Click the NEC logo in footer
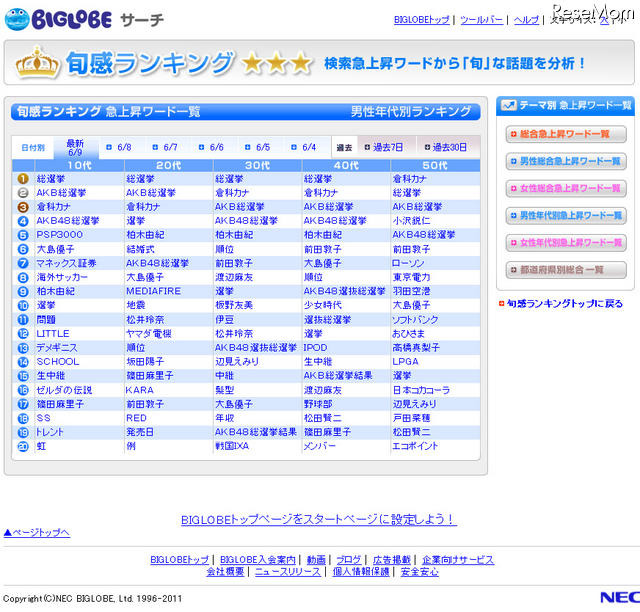640x612 pixels. pyautogui.click(x=617, y=597)
